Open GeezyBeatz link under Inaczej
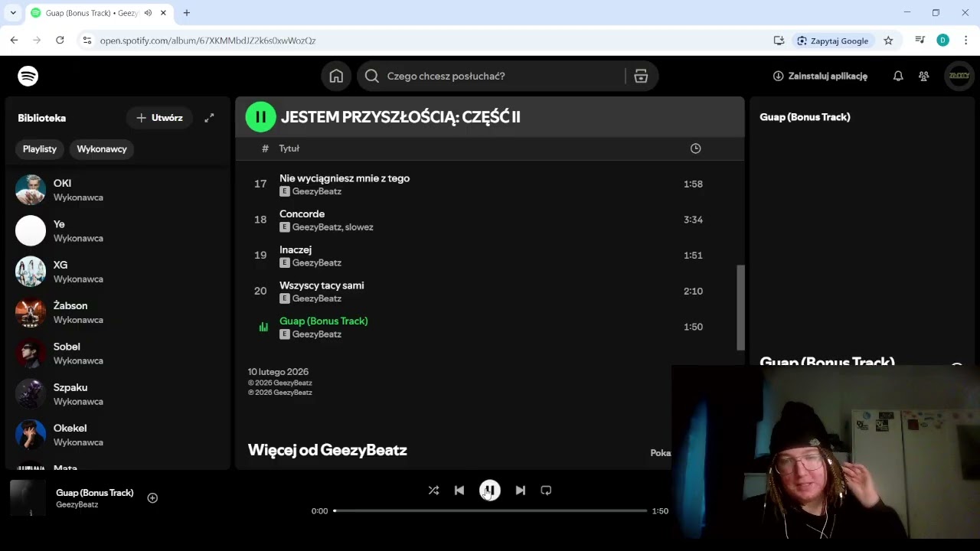The width and height of the screenshot is (980, 551). (317, 262)
